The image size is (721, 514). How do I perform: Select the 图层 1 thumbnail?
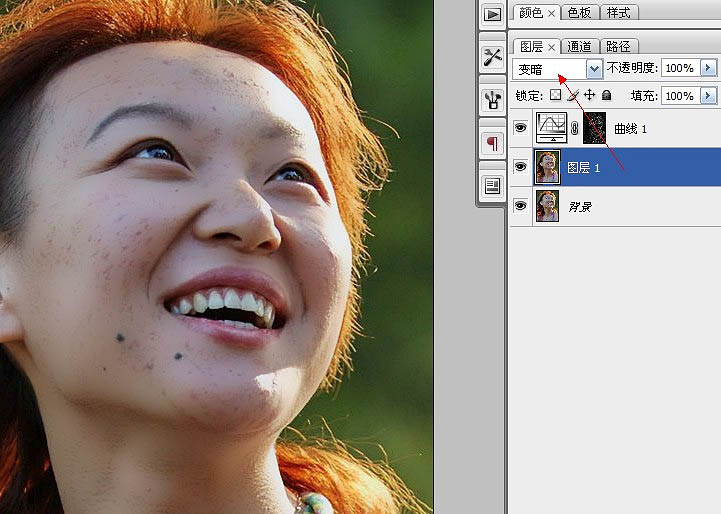tap(548, 167)
